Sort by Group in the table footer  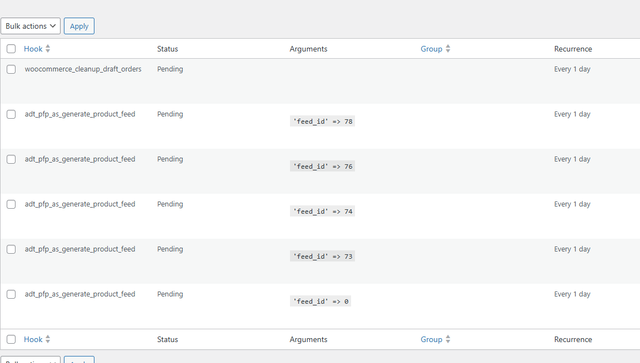coord(431,339)
